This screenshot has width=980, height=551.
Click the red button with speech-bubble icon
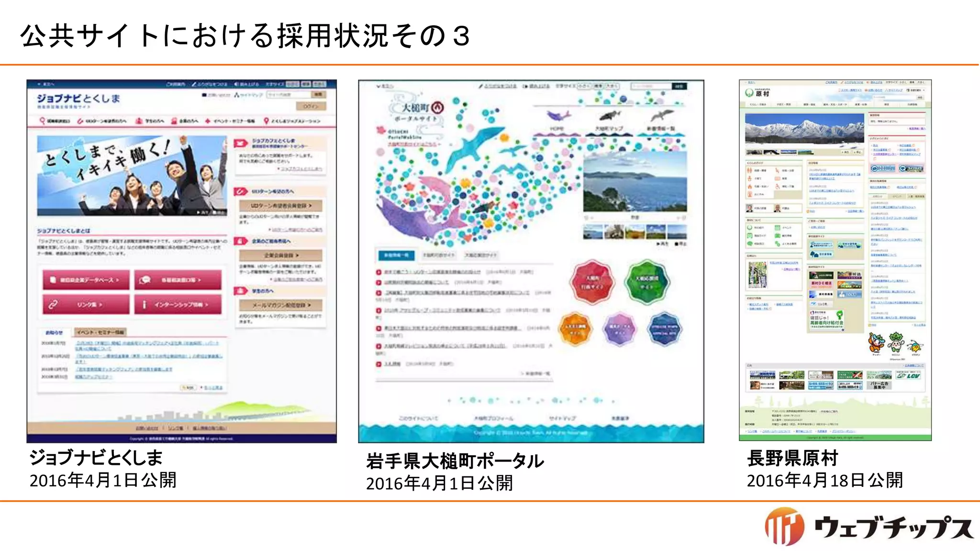click(x=178, y=280)
